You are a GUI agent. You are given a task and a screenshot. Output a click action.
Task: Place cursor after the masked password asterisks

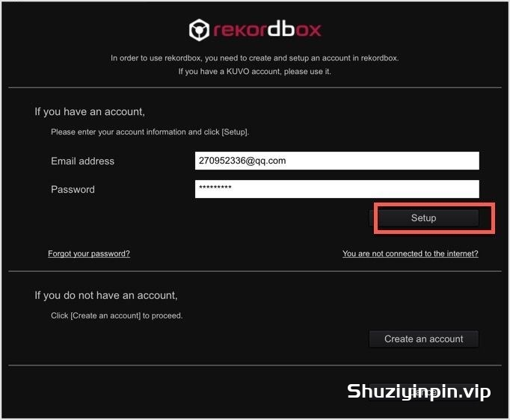point(233,188)
